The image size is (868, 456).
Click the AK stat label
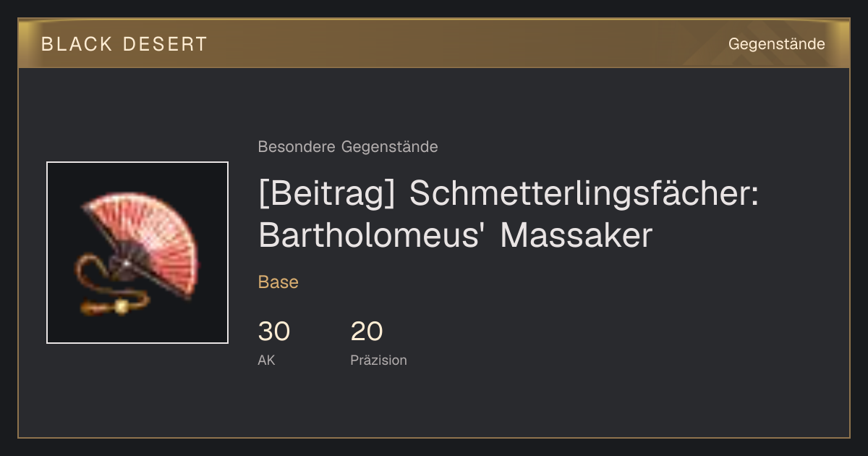click(x=266, y=360)
